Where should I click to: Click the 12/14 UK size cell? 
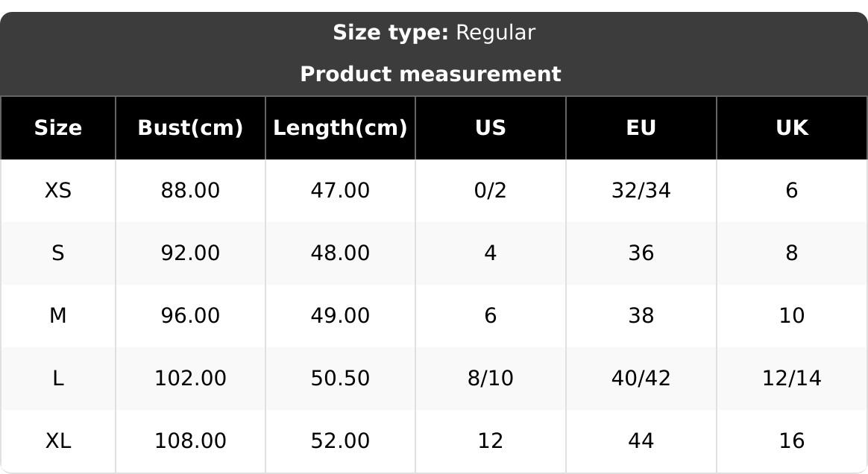click(x=791, y=379)
